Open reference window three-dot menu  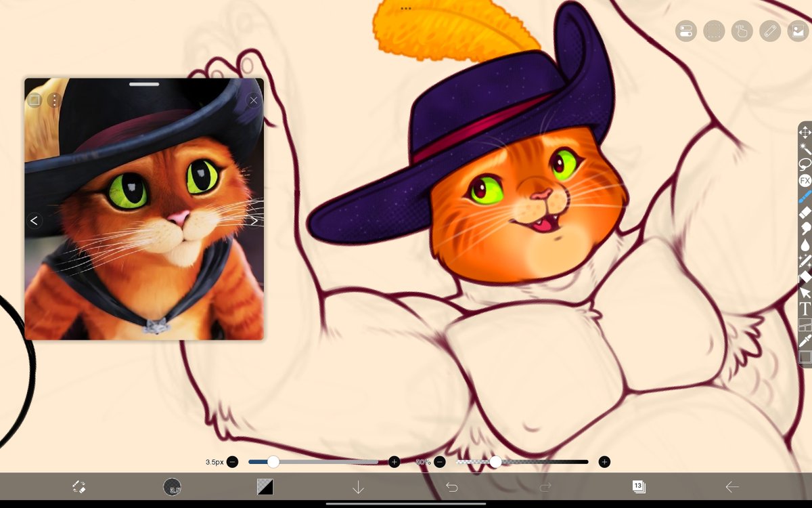(55, 100)
